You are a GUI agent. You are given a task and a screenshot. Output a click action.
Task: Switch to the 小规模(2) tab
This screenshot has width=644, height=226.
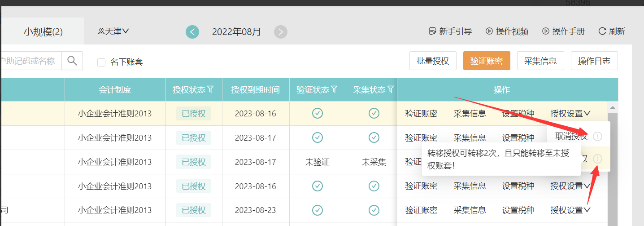43,32
